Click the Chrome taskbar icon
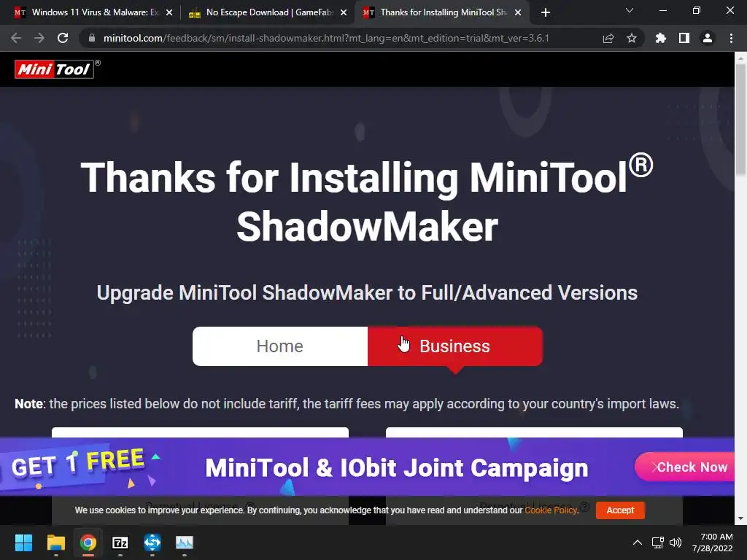The height and width of the screenshot is (560, 747). pyautogui.click(x=88, y=542)
